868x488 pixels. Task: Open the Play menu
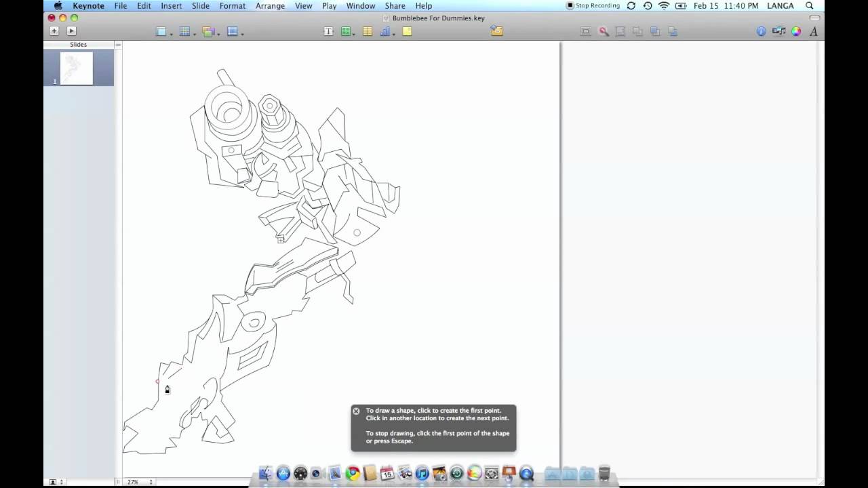click(x=329, y=5)
